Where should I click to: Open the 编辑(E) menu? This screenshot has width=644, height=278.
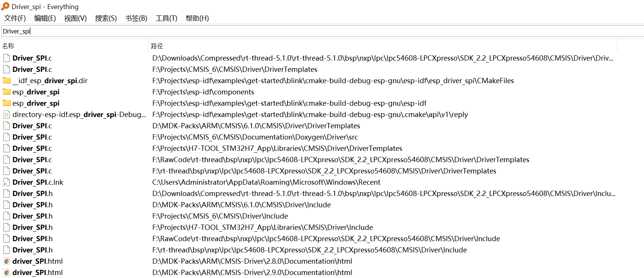click(x=45, y=18)
